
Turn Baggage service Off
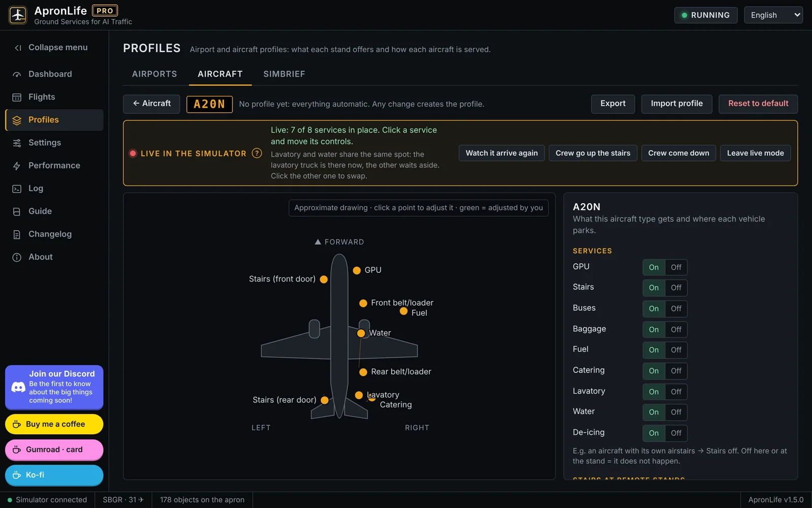tap(676, 329)
